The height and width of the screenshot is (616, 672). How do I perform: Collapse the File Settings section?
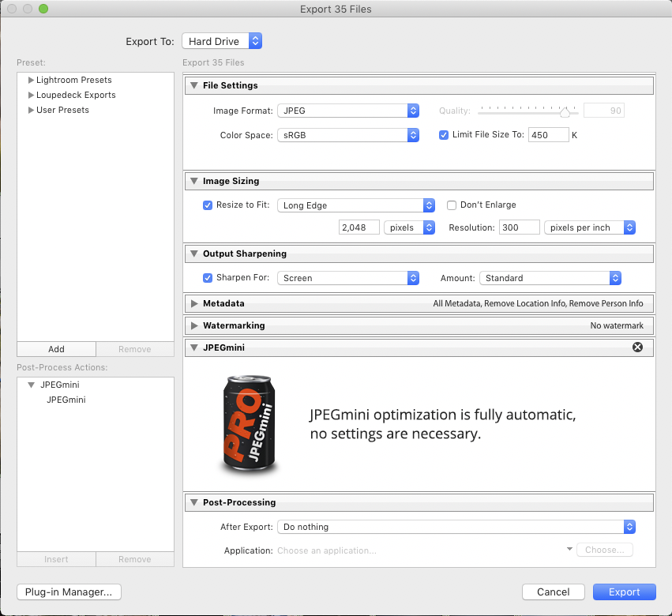pos(194,85)
